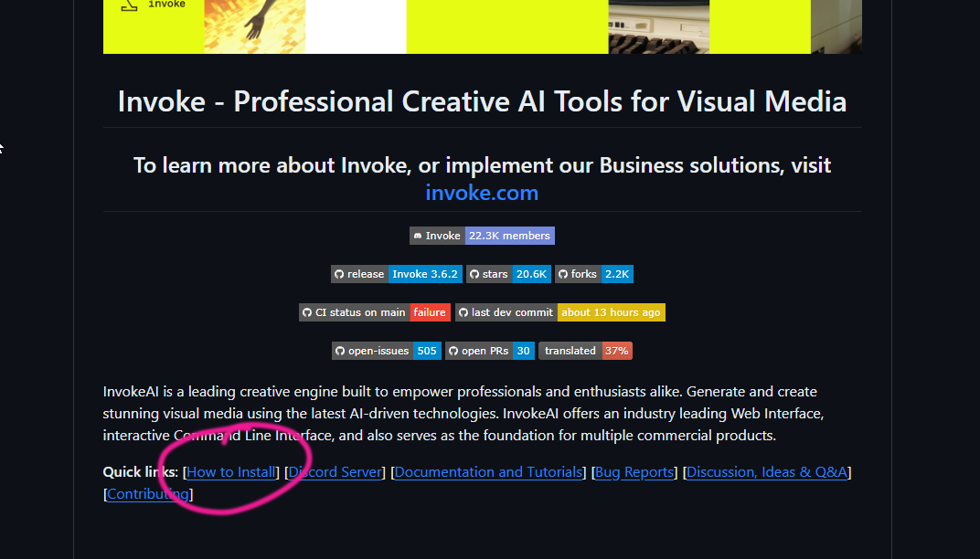Screen dimensions: 980x559
Task: Click the open PRs 30 badge
Action: [490, 351]
